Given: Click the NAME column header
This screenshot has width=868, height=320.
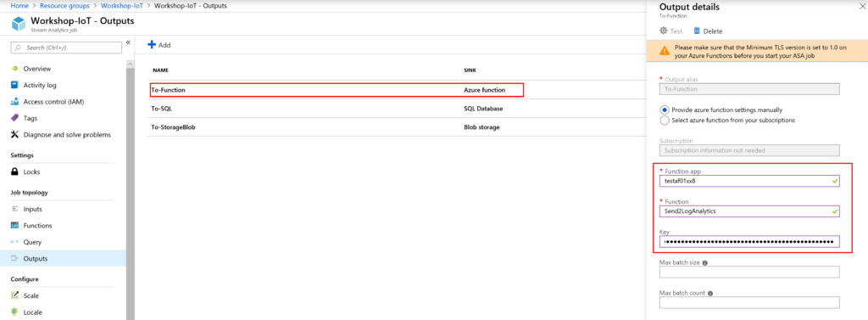Looking at the screenshot, I should click(160, 71).
